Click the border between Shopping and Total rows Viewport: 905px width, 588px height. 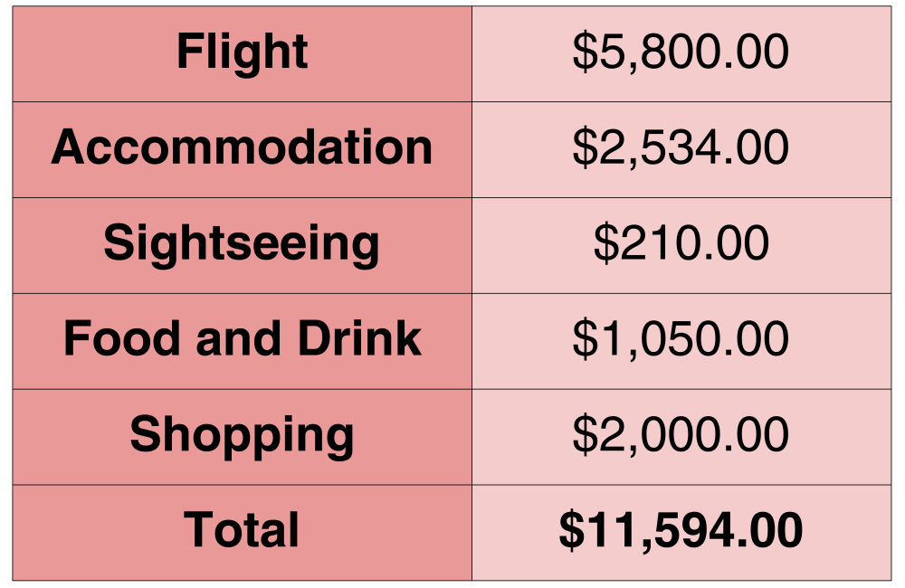click(452, 485)
